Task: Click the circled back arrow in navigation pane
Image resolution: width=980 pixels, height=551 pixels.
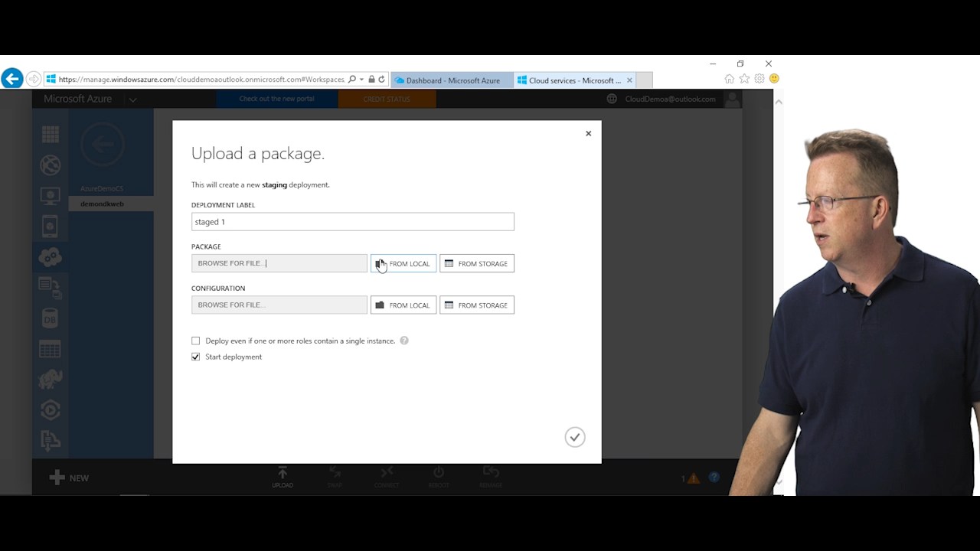Action: [103, 144]
